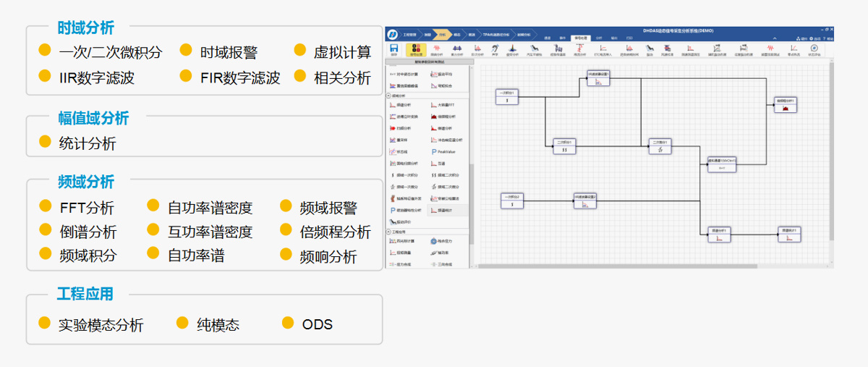This screenshot has width=868, height=367.
Task: Select the 重采样 tool
Action: [x=399, y=140]
